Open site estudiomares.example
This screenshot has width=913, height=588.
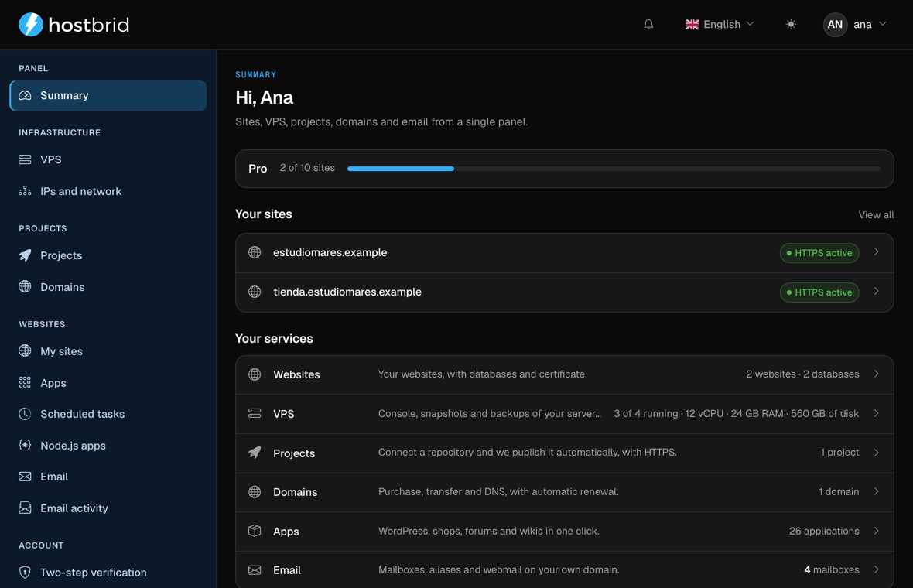pyautogui.click(x=564, y=253)
